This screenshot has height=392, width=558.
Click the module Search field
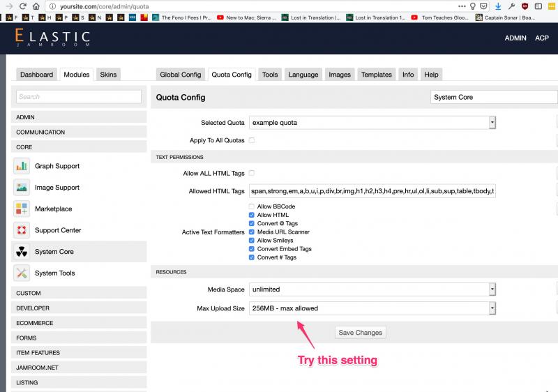[82, 97]
